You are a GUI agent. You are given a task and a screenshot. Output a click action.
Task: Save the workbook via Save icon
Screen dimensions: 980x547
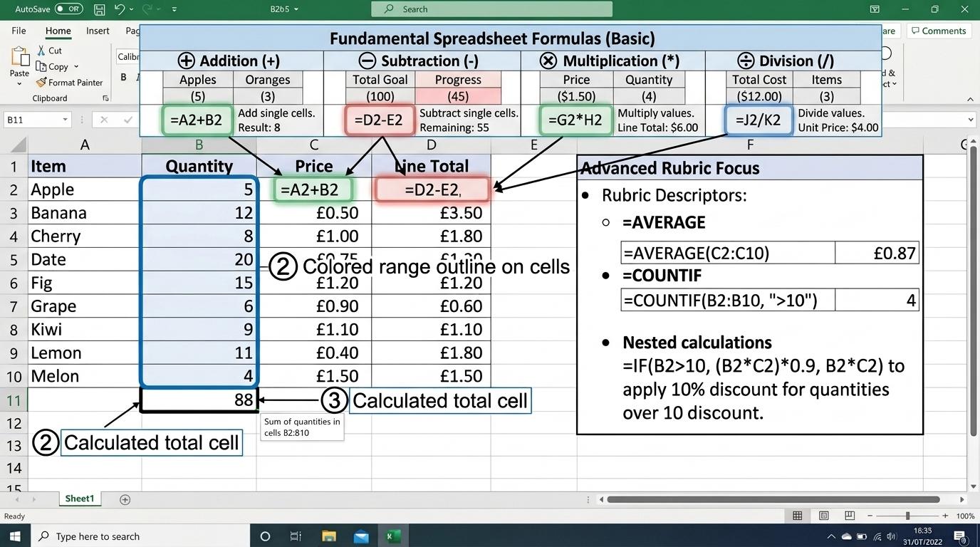click(x=100, y=9)
